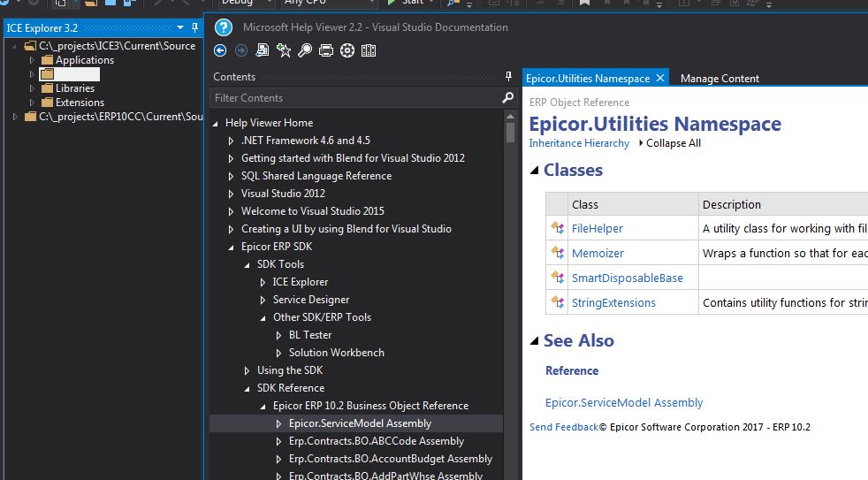This screenshot has width=868, height=480.
Task: Expand the Libraries folder node
Action: 32,88
